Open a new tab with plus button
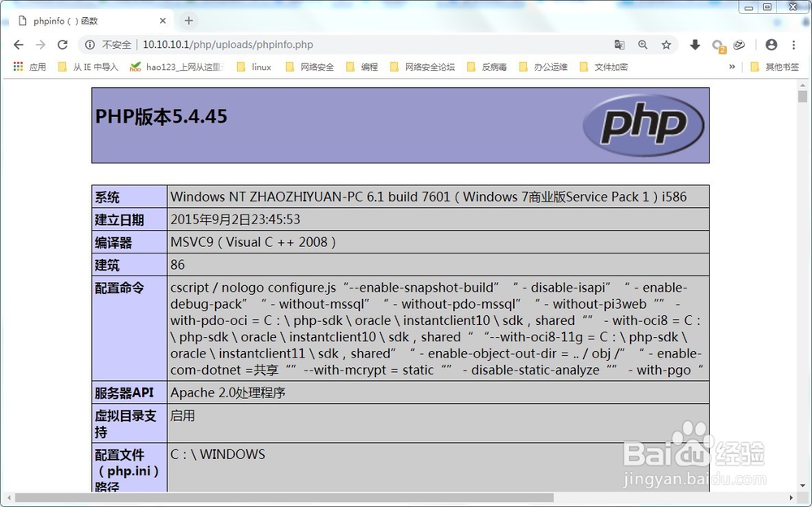 [188, 21]
